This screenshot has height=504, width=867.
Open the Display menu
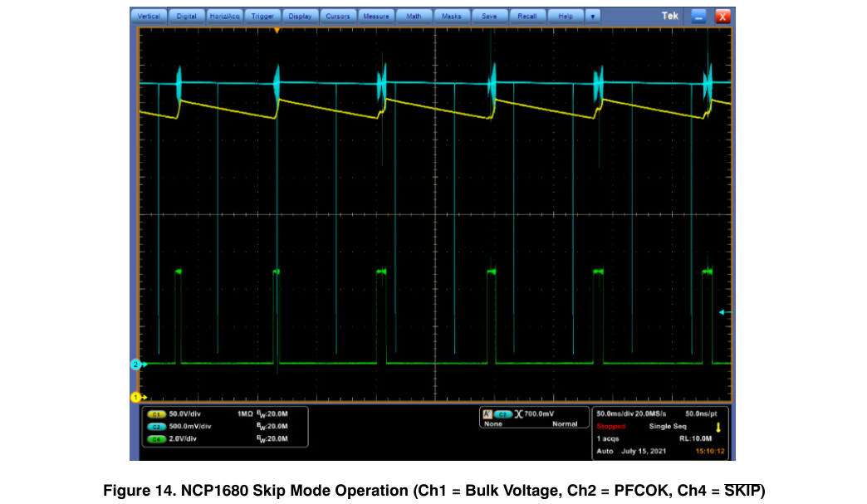[300, 16]
